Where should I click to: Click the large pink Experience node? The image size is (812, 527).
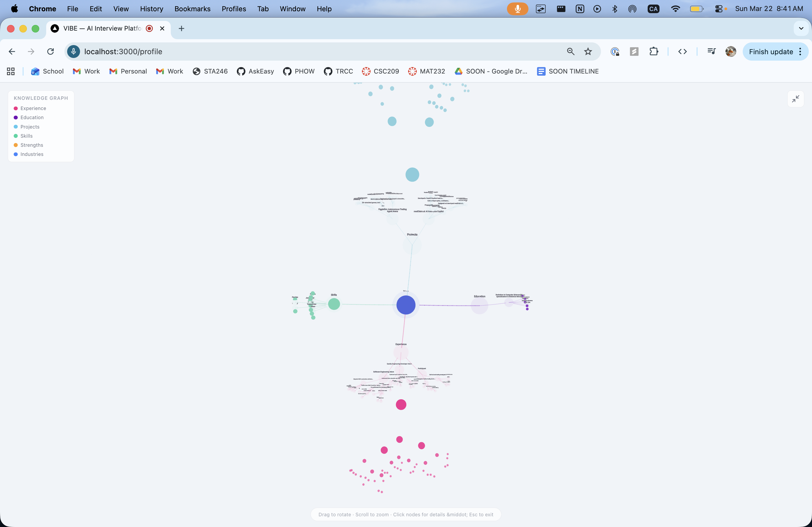(x=401, y=405)
